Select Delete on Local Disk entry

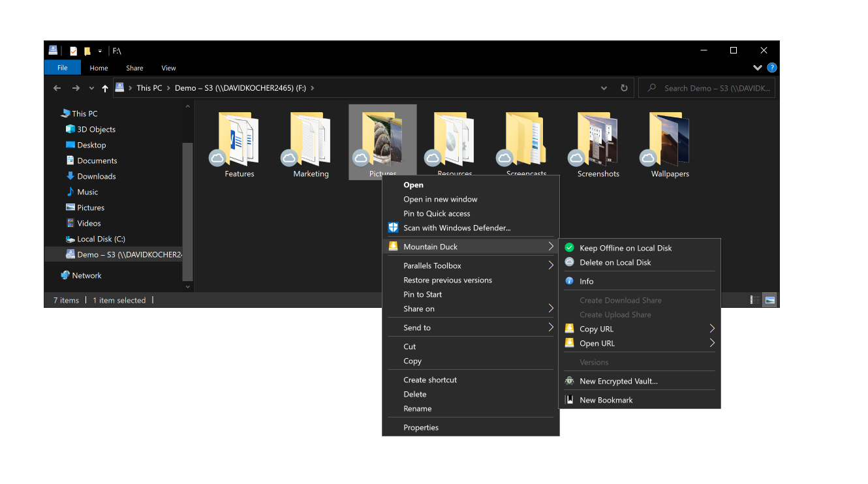pyautogui.click(x=615, y=262)
